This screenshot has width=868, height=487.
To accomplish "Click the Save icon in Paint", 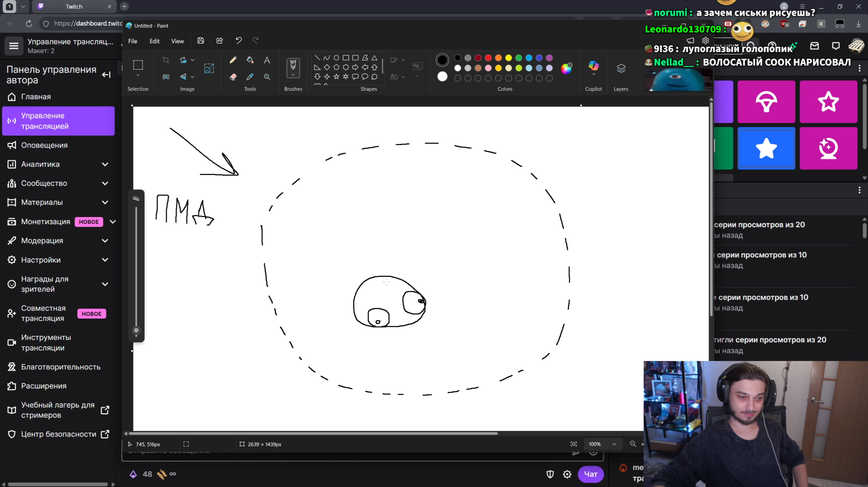I will pos(201,41).
